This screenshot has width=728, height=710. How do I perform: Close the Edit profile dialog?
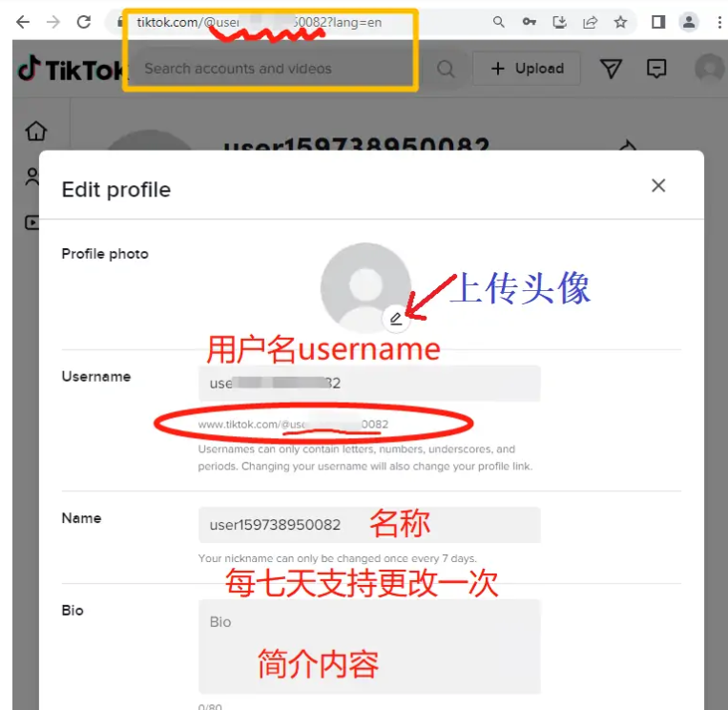[657, 186]
